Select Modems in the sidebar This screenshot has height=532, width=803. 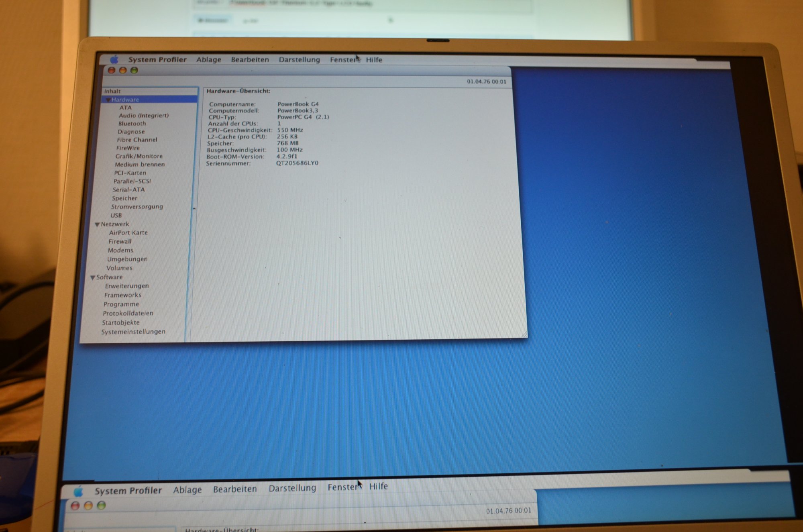coord(120,251)
